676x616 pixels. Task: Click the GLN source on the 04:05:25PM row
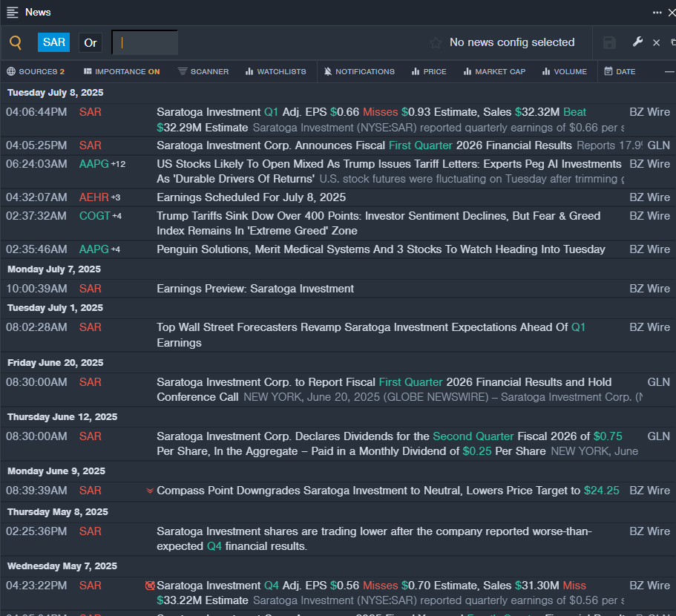pyautogui.click(x=658, y=145)
